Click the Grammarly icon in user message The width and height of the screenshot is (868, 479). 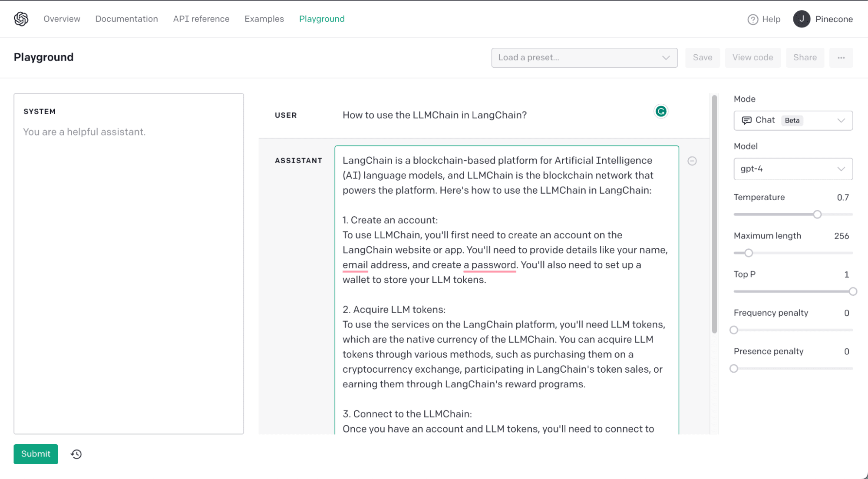click(x=660, y=112)
